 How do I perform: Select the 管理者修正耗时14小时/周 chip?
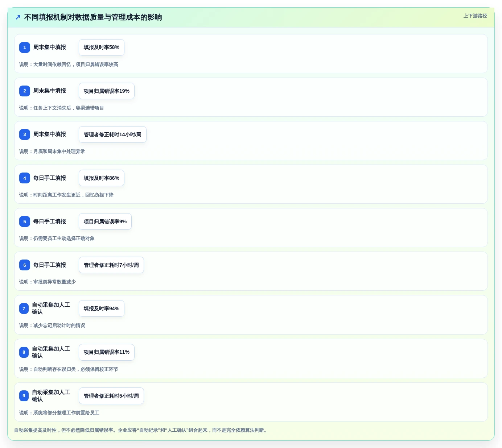click(x=112, y=134)
